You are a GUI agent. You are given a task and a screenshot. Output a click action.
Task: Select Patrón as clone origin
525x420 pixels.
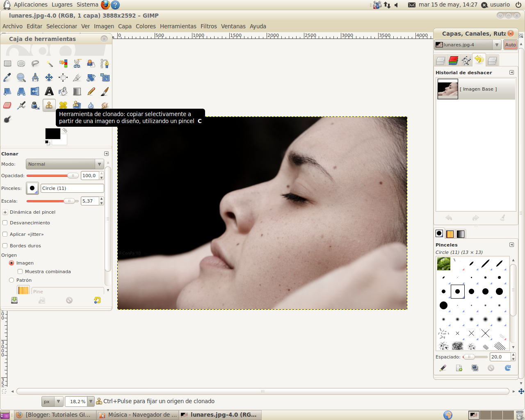[11, 280]
